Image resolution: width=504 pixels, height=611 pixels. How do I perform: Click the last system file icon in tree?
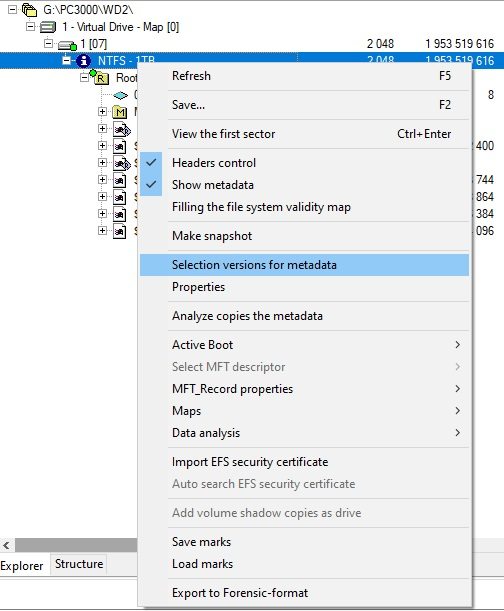click(120, 231)
